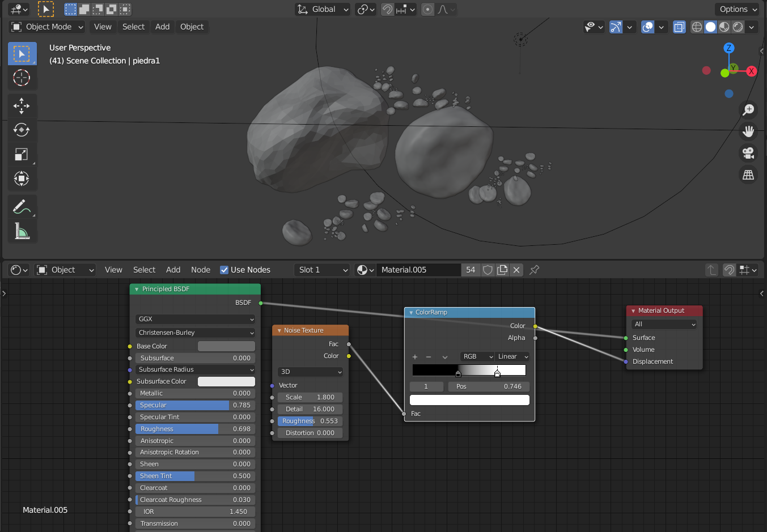767x532 pixels.
Task: Add a new stop on the ColorRamp
Action: (415, 357)
